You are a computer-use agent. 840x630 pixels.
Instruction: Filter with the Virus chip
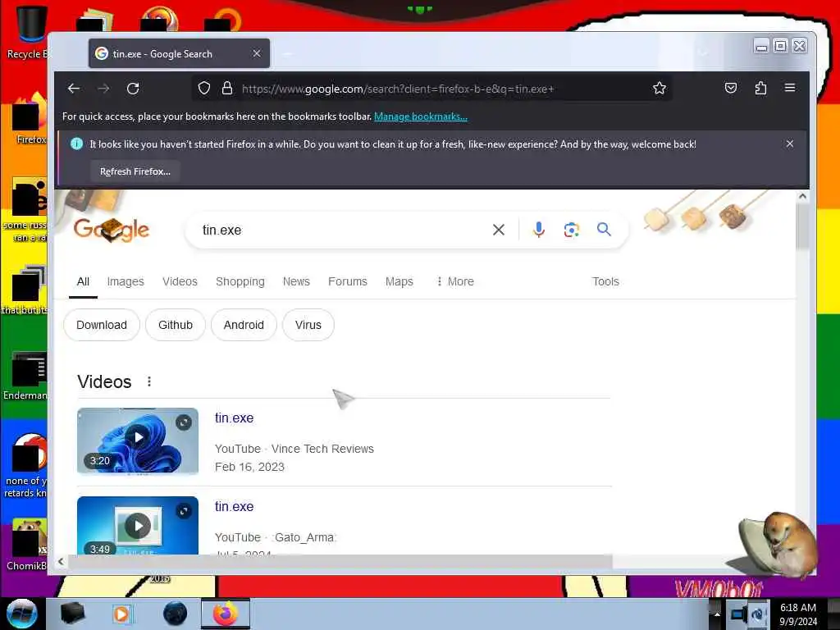click(308, 325)
